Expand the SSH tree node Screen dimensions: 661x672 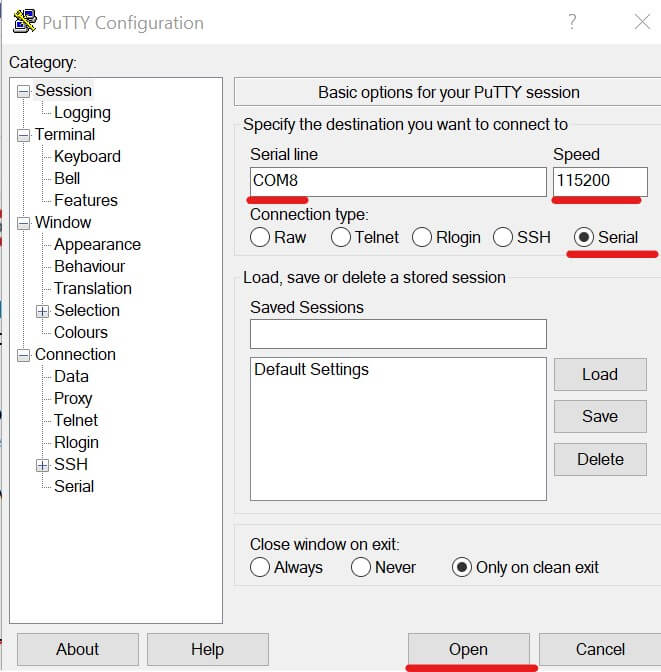(42, 465)
